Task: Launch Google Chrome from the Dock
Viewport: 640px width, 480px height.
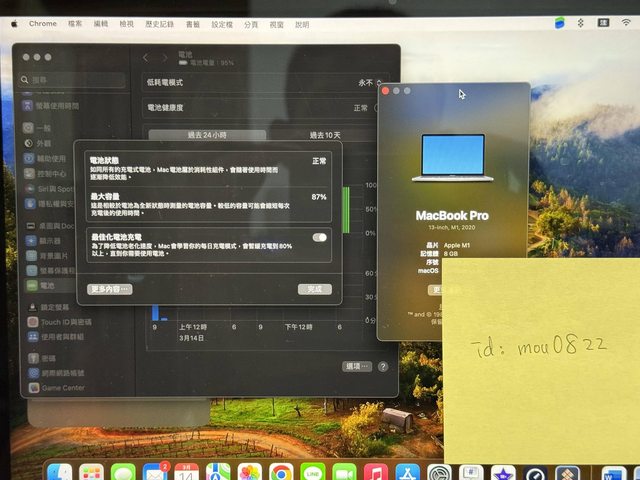Action: point(281,473)
